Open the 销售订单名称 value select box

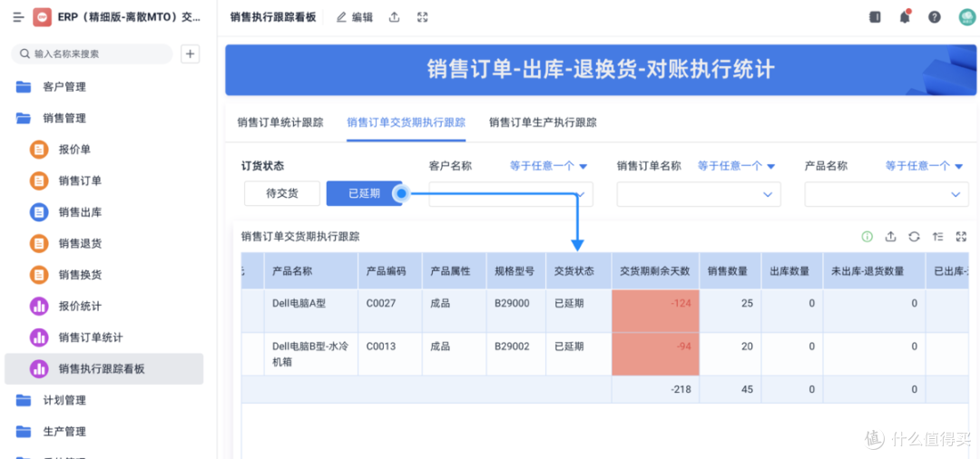pyautogui.click(x=699, y=194)
